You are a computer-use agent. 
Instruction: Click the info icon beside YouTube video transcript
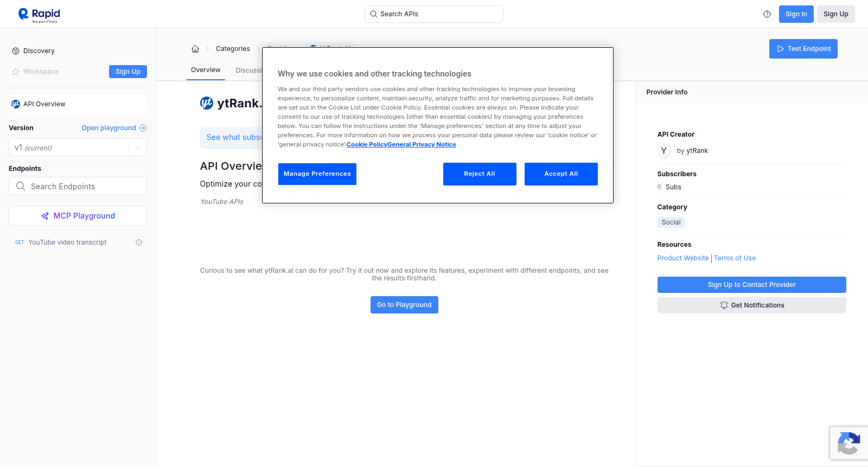[x=139, y=242]
